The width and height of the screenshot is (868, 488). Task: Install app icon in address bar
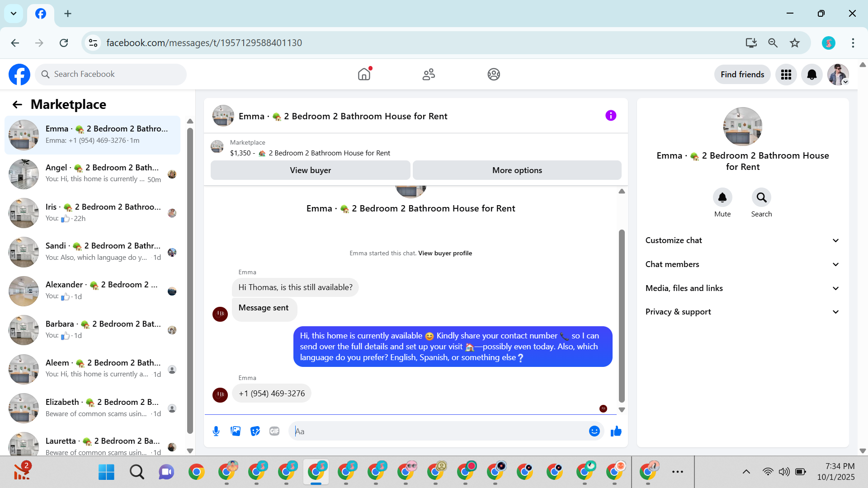click(x=751, y=43)
